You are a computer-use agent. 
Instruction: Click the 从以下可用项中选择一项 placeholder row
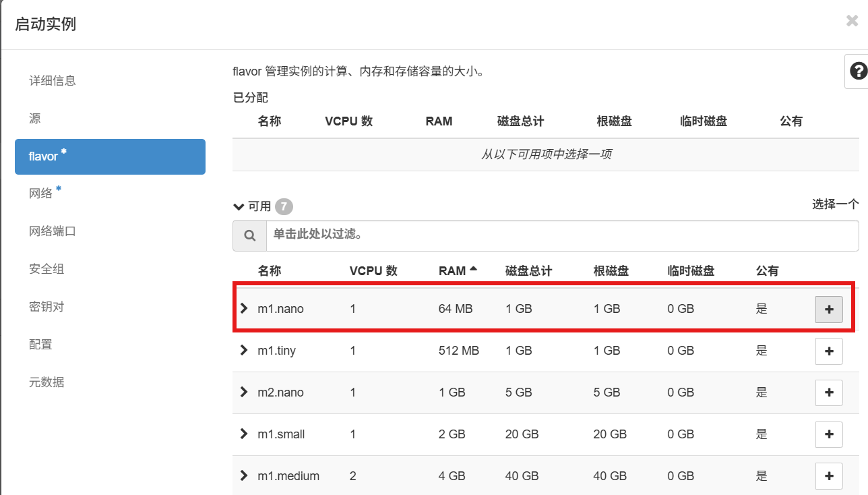tap(546, 154)
